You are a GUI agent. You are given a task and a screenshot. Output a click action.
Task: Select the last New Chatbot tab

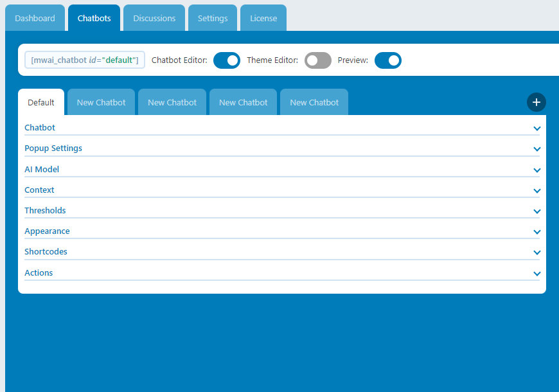tap(314, 103)
